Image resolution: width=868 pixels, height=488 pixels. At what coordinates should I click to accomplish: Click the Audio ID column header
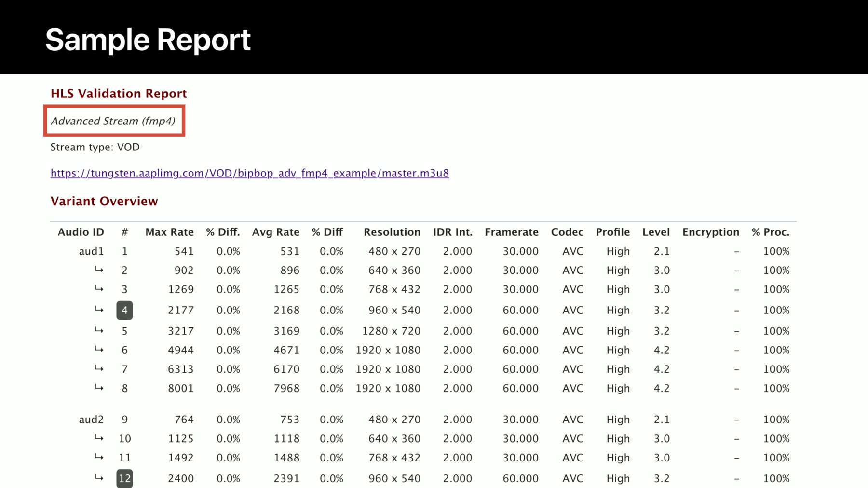(x=81, y=232)
